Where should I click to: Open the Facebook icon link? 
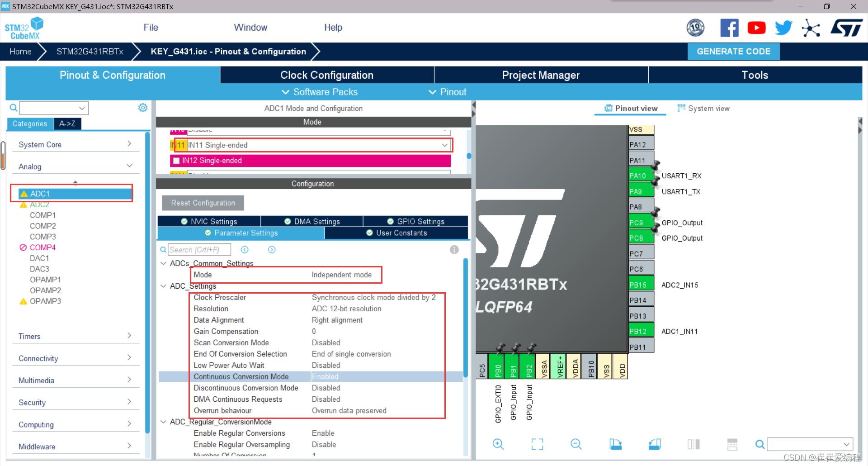coord(729,28)
